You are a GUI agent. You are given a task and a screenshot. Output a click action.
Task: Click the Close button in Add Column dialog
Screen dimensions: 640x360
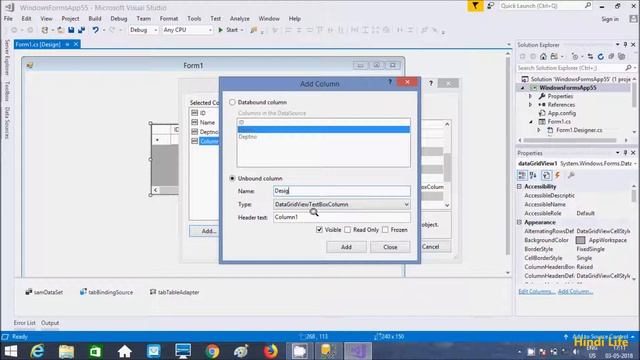pos(390,247)
